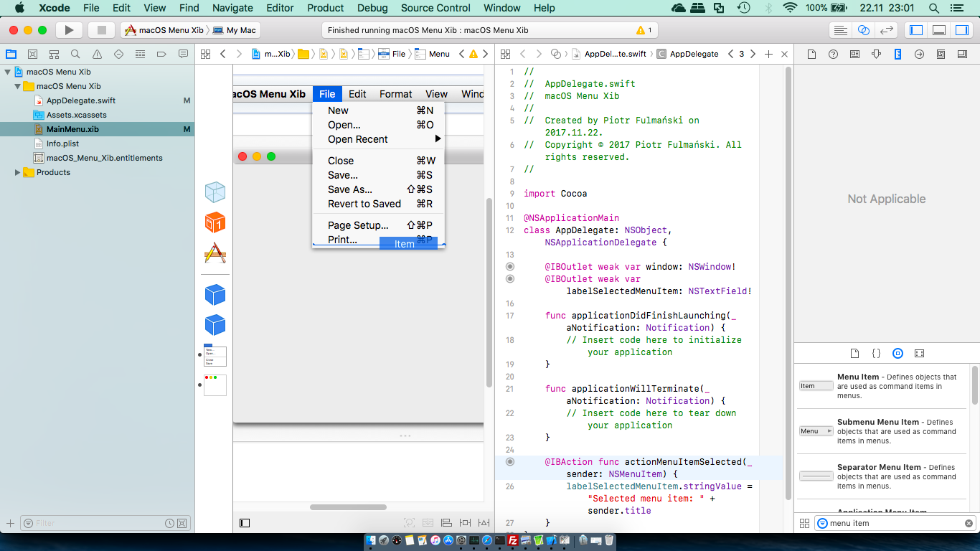Open the scheme selector macOS Menu Xib
This screenshot has height=551, width=980.
coord(164,30)
